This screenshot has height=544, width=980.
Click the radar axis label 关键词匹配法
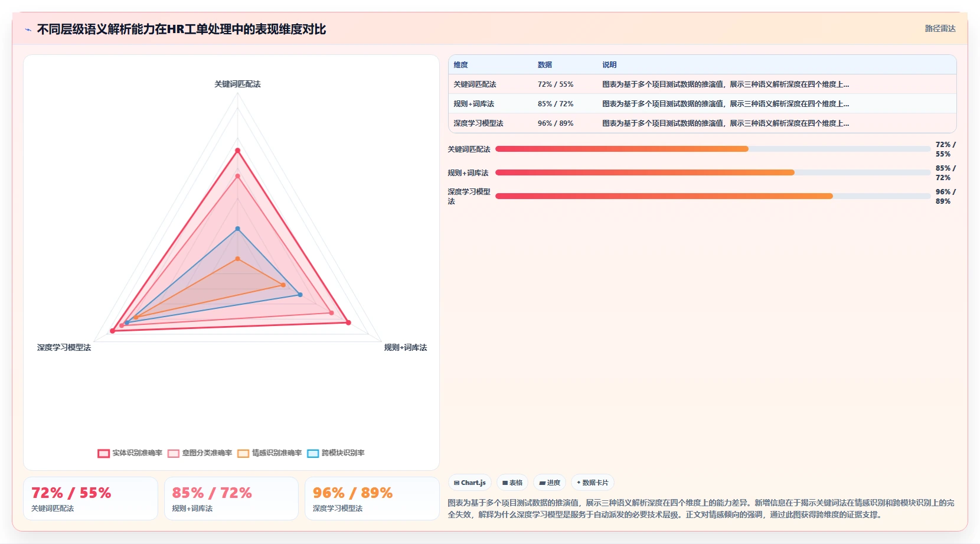coord(237,84)
